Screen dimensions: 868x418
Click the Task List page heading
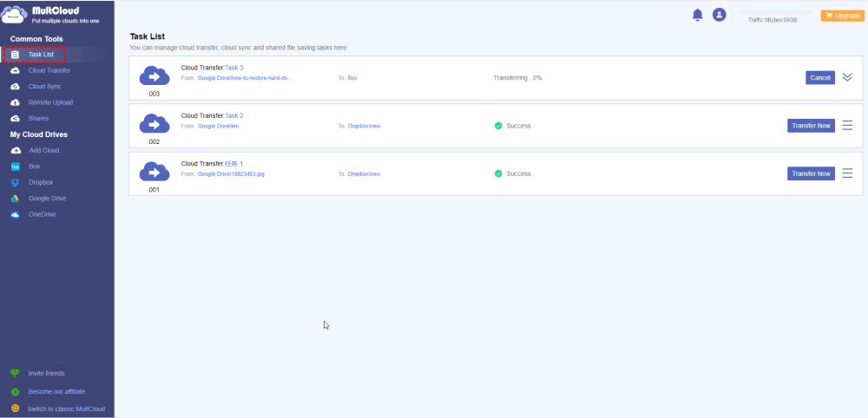[x=148, y=36]
